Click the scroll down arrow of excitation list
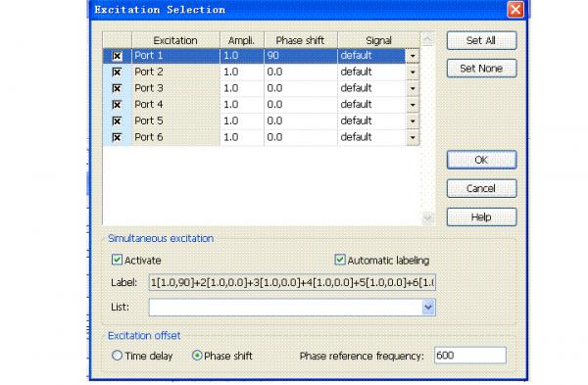 coord(428,217)
